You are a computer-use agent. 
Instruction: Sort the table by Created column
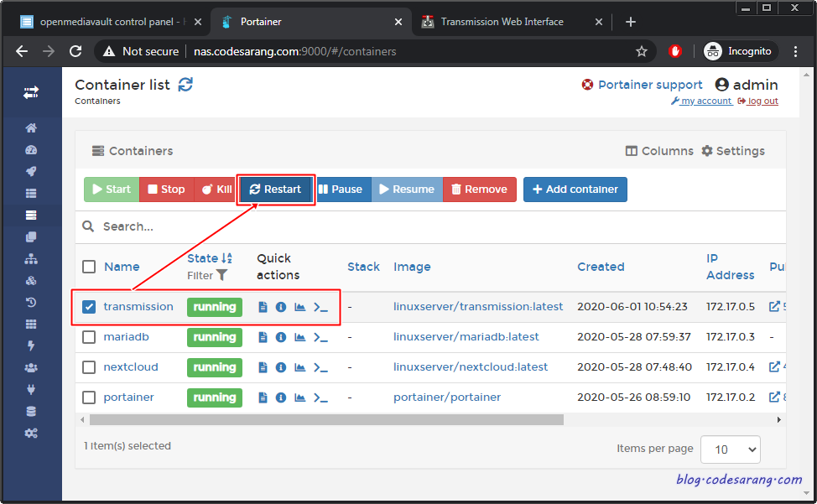coord(601,267)
